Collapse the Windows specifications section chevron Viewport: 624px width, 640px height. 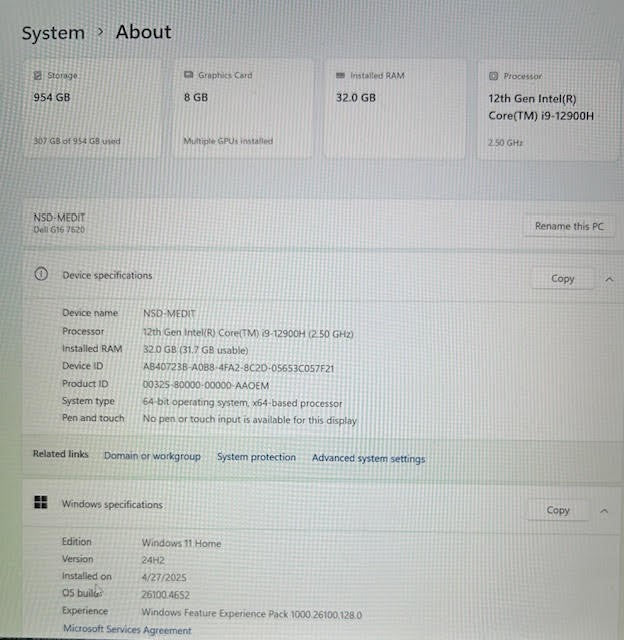click(x=604, y=510)
